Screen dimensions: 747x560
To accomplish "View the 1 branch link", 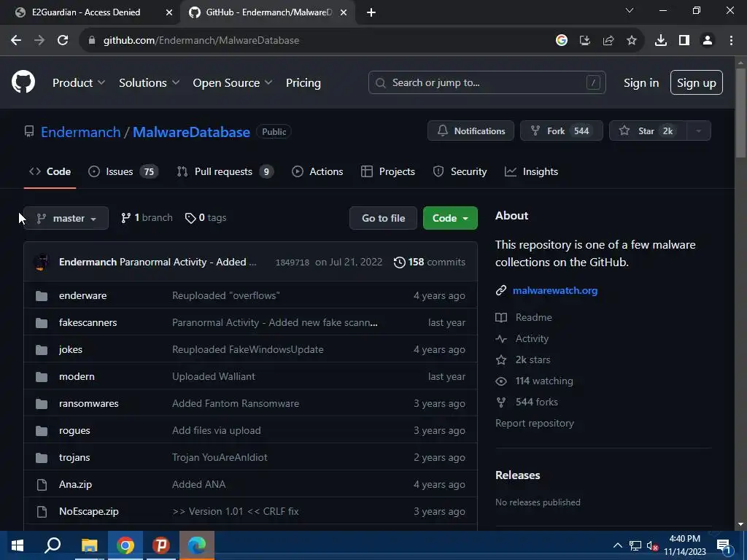I will pos(147,217).
